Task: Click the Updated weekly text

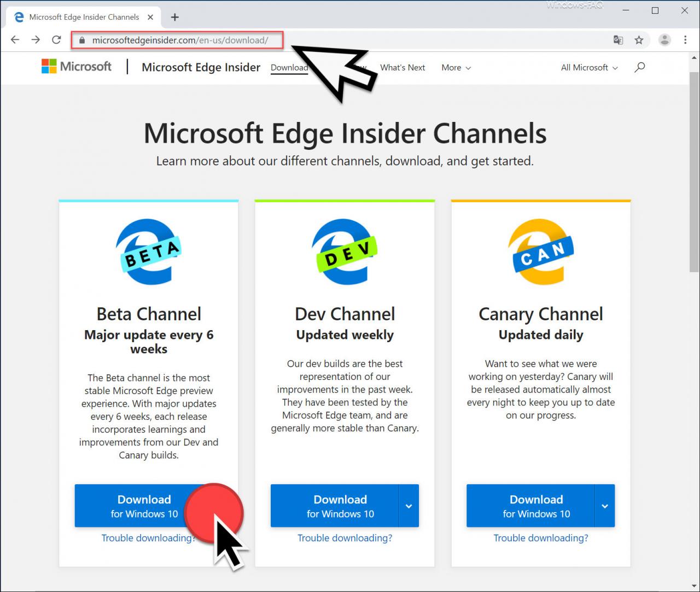Action: [345, 335]
